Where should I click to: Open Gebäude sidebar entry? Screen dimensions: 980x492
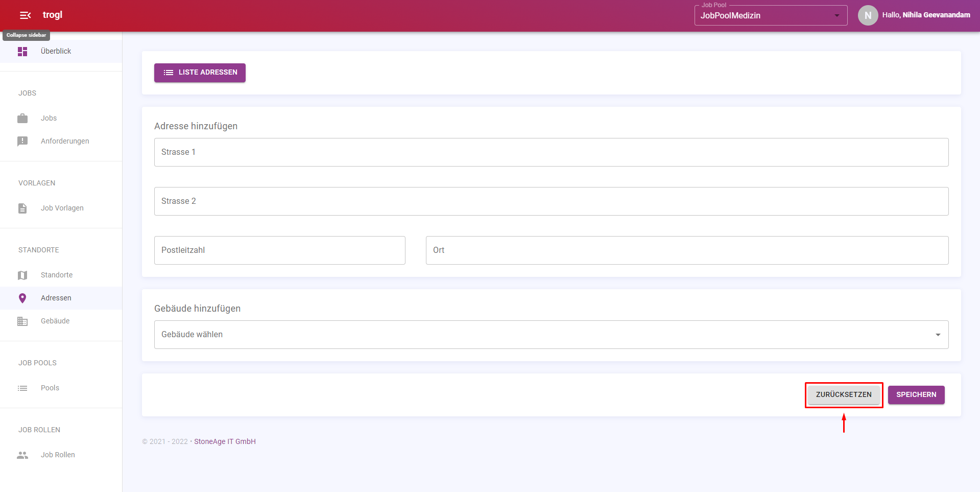click(61, 321)
